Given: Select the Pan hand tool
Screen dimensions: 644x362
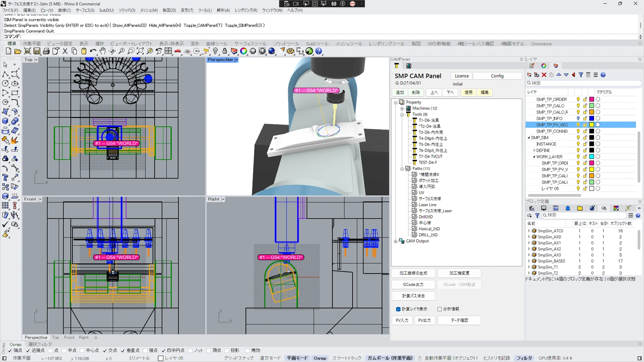Looking at the screenshot, I should point(103,51).
